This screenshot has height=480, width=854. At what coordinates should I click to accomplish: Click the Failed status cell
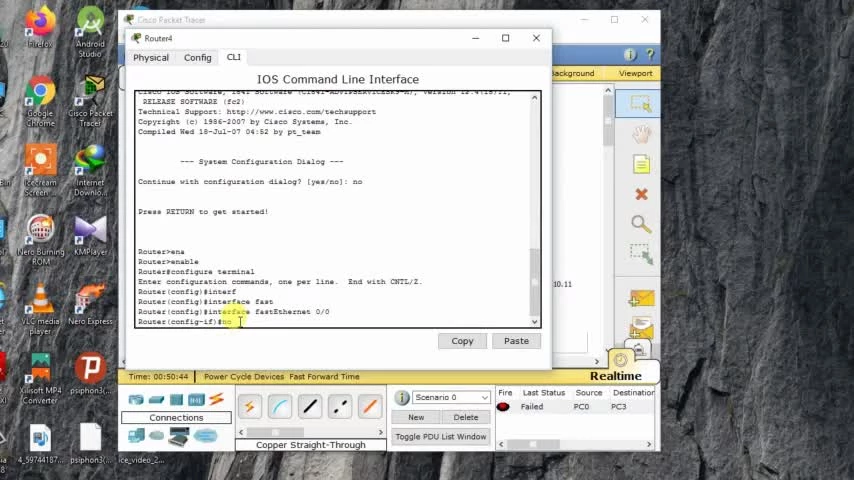click(532, 407)
